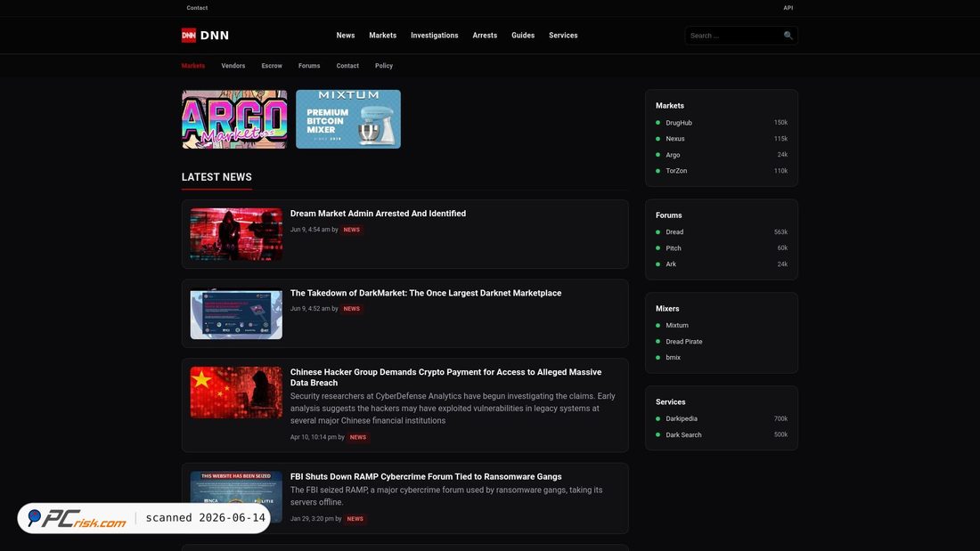
Task: Open Mixtum in Mixers sidebar
Action: click(677, 326)
